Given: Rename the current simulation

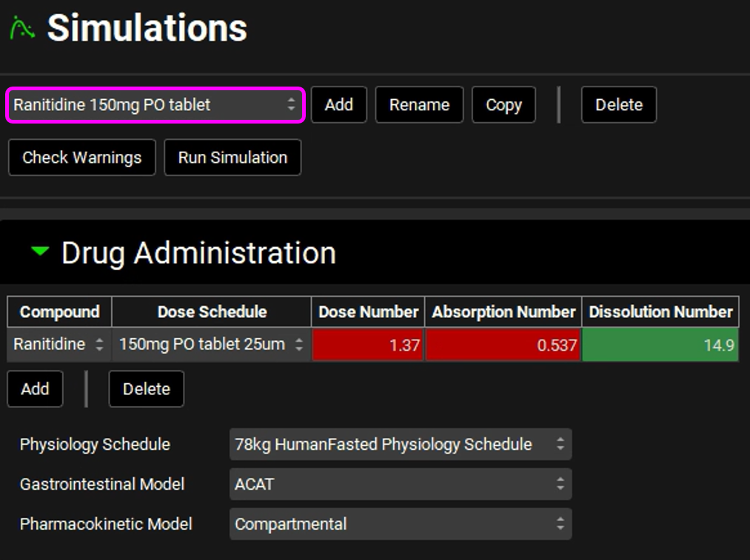Looking at the screenshot, I should (x=419, y=105).
